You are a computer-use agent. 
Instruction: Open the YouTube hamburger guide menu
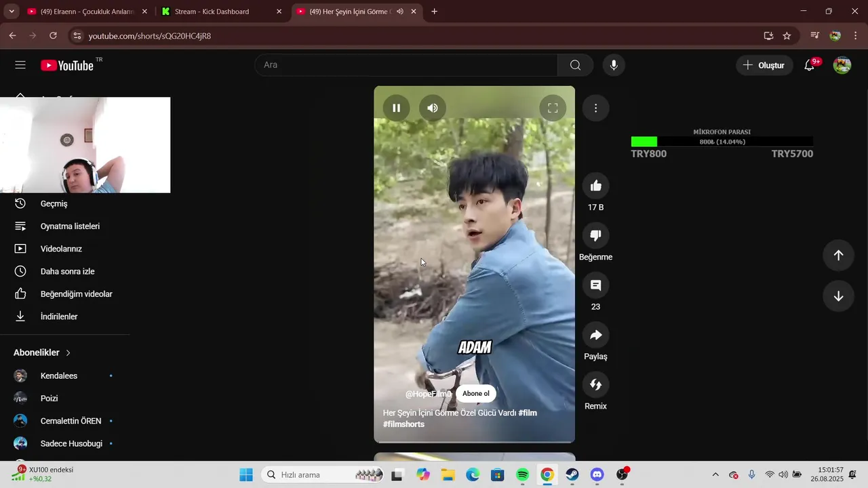tap(20, 65)
